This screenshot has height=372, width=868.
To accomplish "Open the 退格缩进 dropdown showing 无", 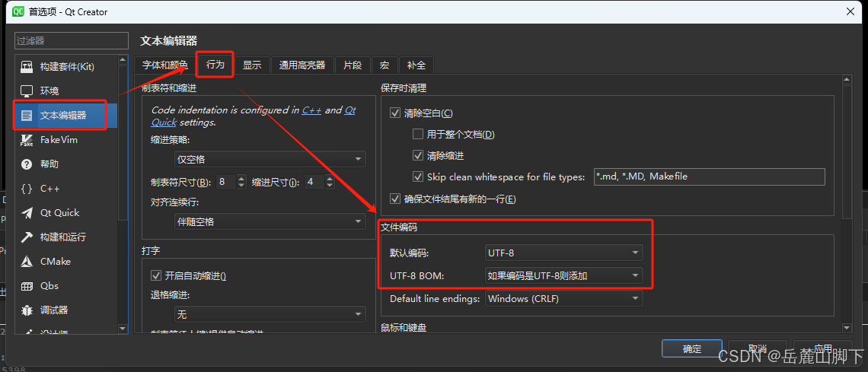I will (x=270, y=314).
